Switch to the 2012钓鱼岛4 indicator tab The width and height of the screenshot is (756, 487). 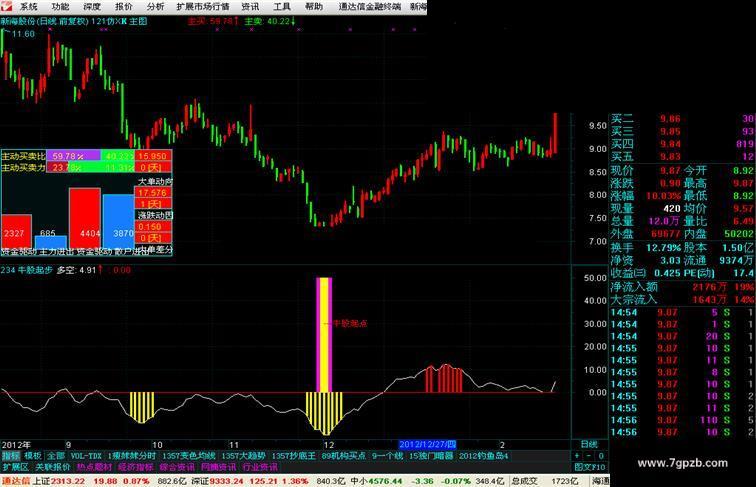[x=484, y=456]
